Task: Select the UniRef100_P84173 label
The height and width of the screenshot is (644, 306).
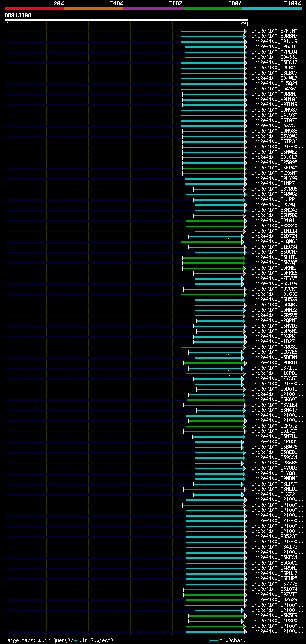Action: [274, 547]
